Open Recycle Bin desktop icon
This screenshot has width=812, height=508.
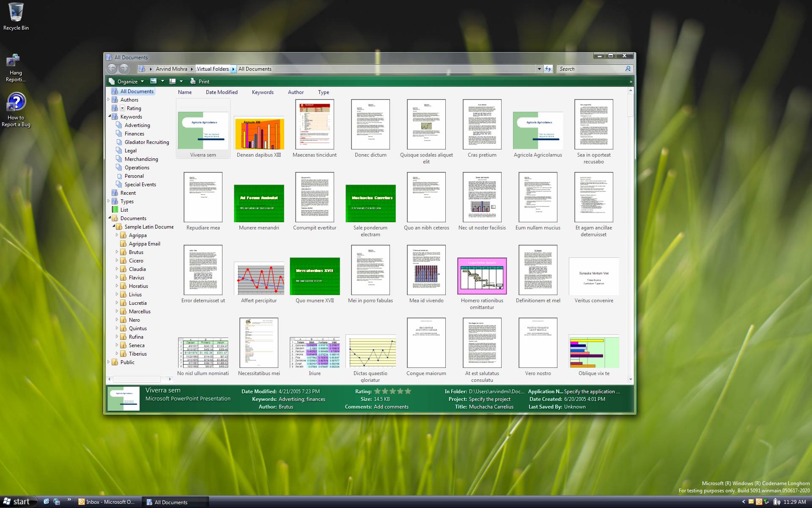click(16, 13)
